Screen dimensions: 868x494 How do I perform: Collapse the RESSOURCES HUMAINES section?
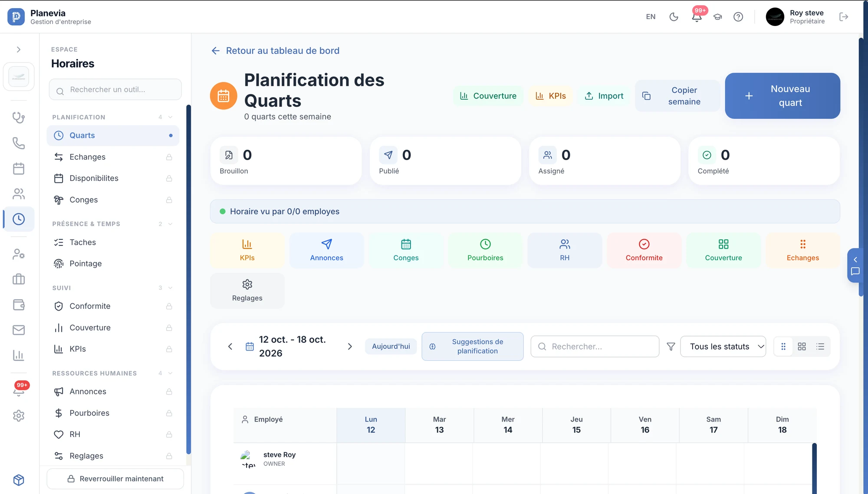(x=170, y=373)
